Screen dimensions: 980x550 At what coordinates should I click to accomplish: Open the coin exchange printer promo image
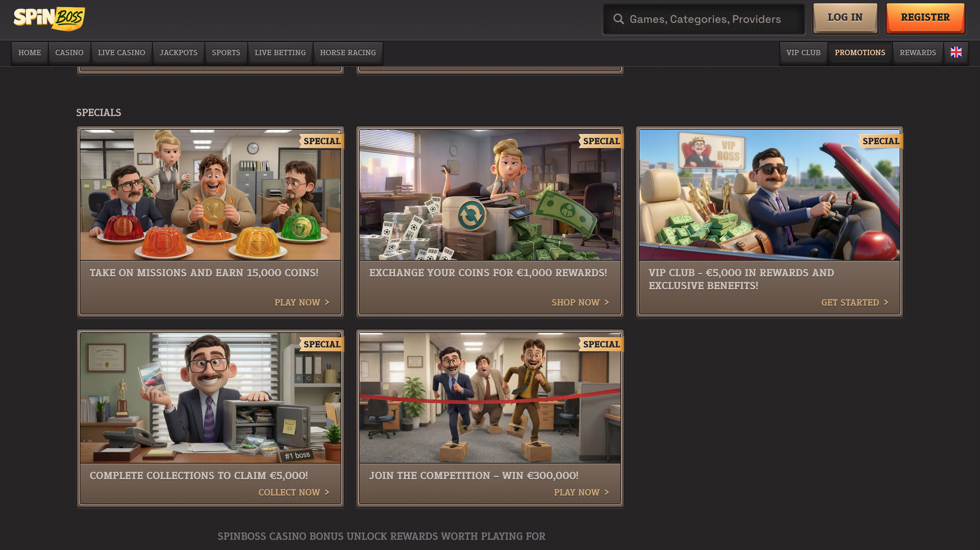point(490,195)
